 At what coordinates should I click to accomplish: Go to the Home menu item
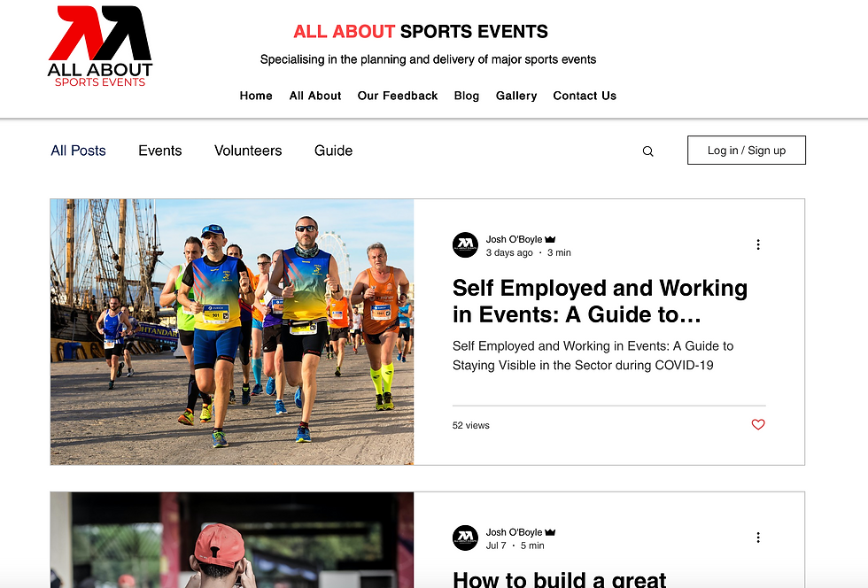point(256,96)
